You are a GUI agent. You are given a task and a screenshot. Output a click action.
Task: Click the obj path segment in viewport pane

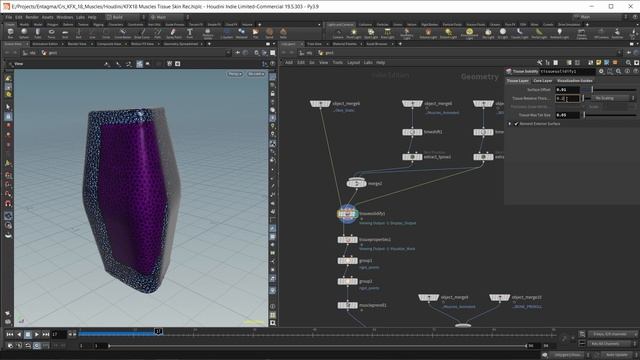pyautogui.click(x=30, y=53)
